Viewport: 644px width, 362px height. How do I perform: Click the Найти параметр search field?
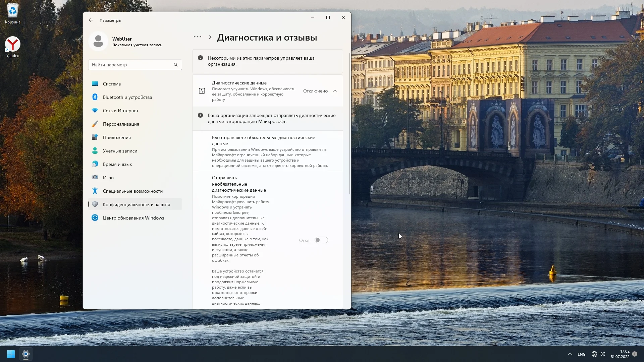click(131, 65)
